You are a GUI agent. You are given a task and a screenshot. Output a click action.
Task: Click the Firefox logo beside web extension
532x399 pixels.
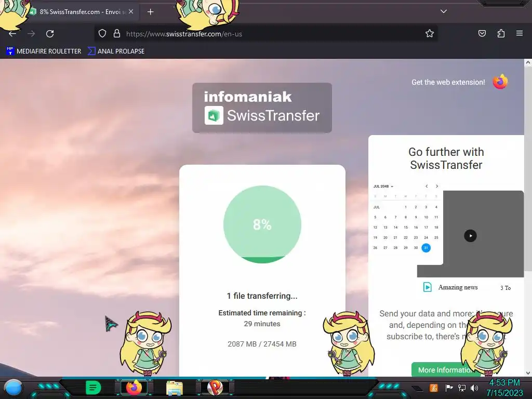500,82
